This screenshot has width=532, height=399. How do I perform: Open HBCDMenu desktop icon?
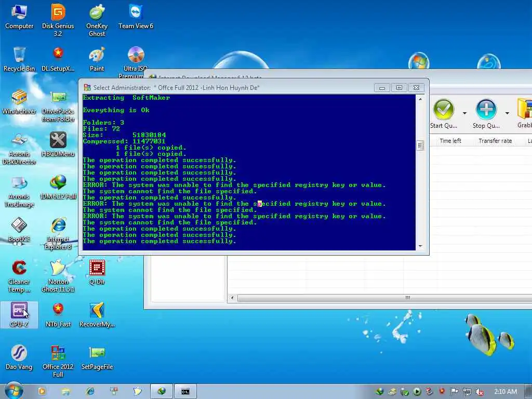click(58, 144)
